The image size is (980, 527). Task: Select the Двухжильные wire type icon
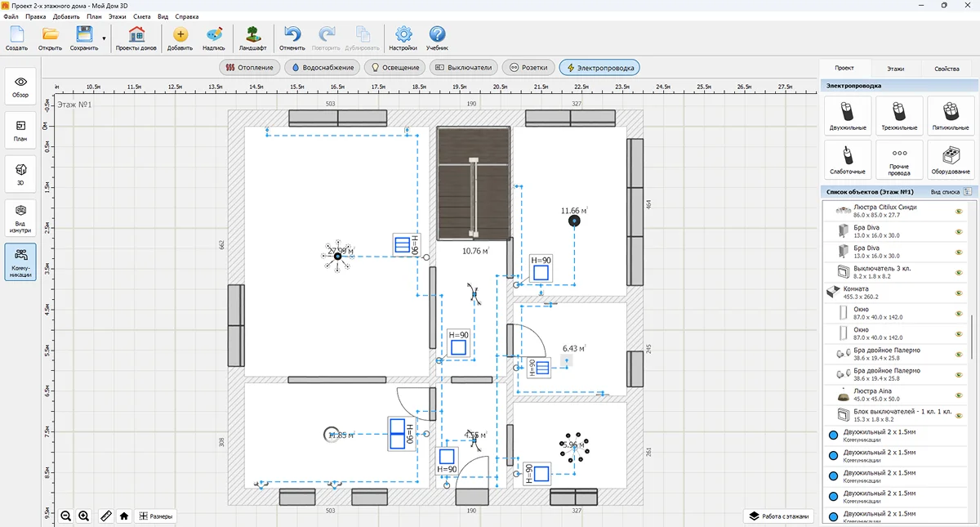[x=849, y=115]
